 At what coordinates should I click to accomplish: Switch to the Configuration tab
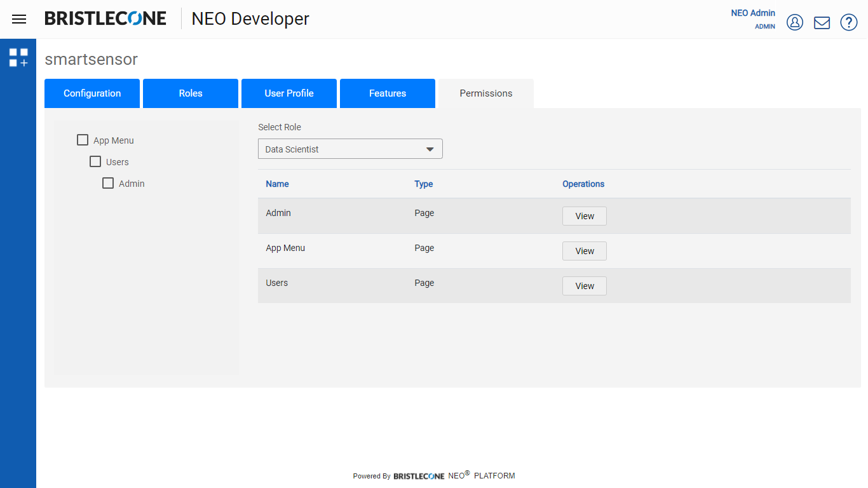point(92,93)
